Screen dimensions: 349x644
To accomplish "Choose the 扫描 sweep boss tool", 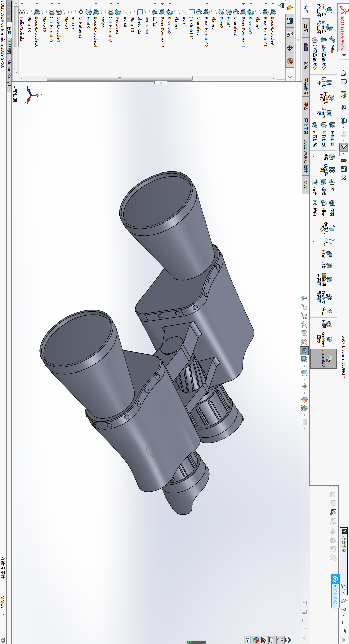I will click(332, 45).
